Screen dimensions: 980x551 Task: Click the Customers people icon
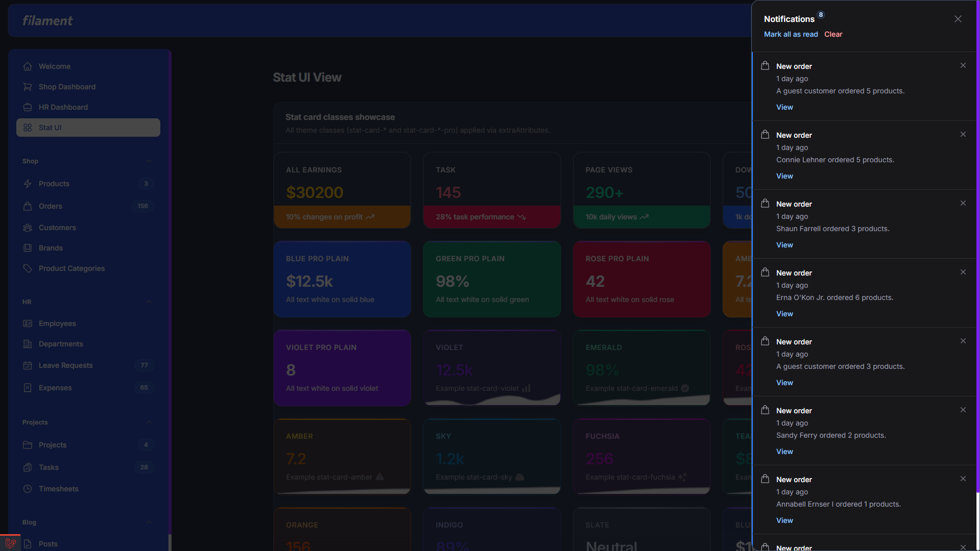pyautogui.click(x=28, y=228)
